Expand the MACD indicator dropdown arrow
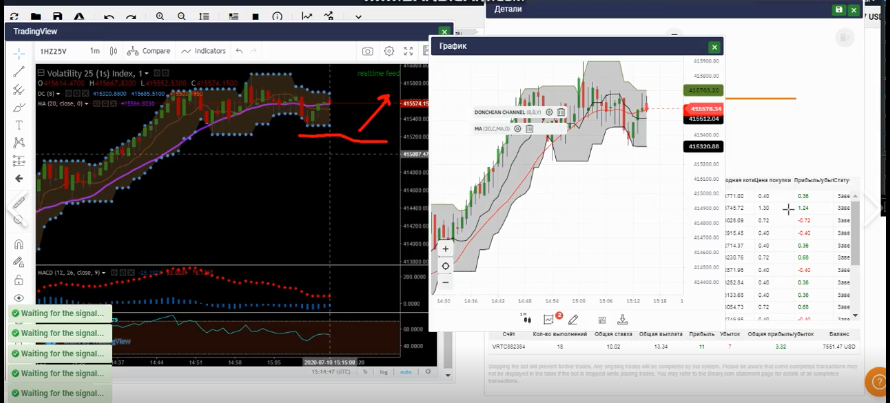Image resolution: width=890 pixels, height=403 pixels. pyautogui.click(x=105, y=273)
